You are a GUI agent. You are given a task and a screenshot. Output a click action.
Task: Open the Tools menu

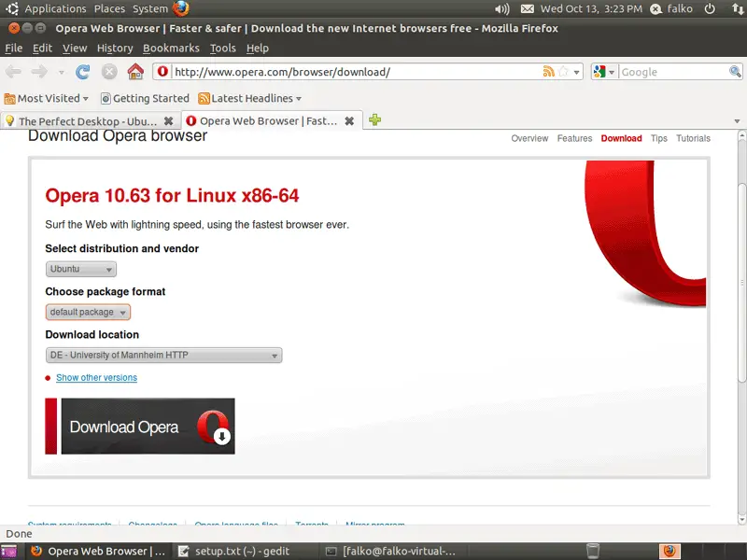223,49
